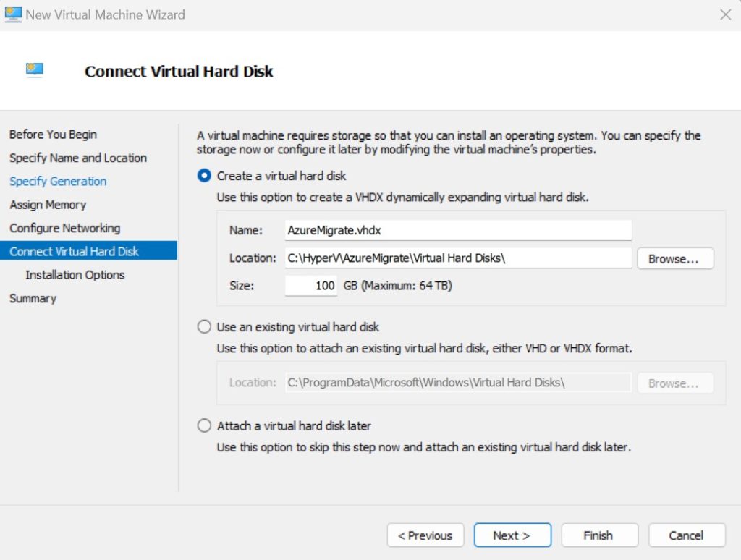The image size is (741, 560).
Task: Click the new disk Location path field
Action: tap(458, 258)
